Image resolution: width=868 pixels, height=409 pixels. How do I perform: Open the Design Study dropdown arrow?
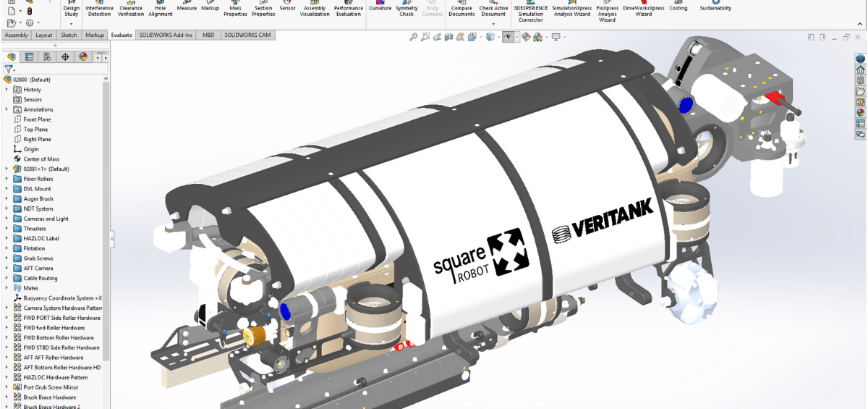[71, 24]
